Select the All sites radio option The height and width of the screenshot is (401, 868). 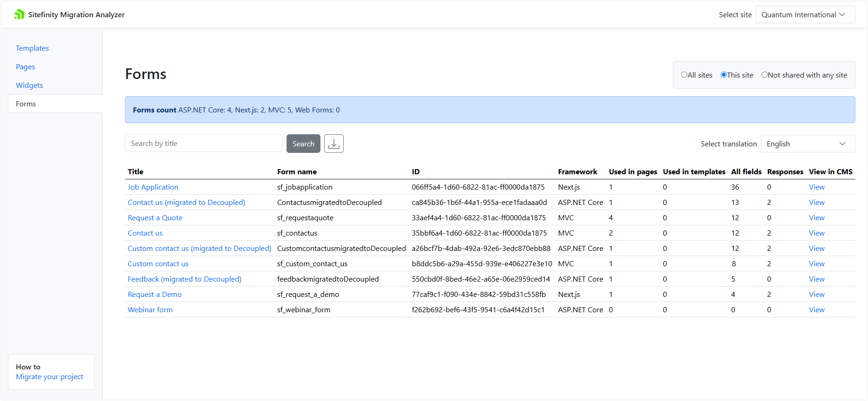(x=684, y=75)
